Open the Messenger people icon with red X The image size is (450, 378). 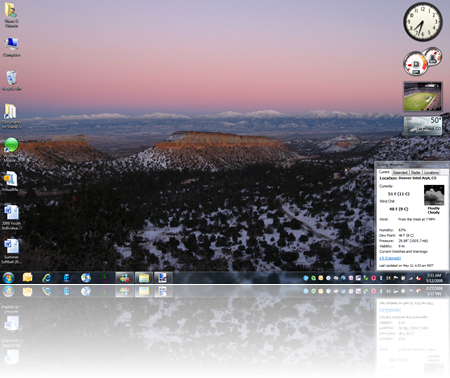(x=125, y=277)
